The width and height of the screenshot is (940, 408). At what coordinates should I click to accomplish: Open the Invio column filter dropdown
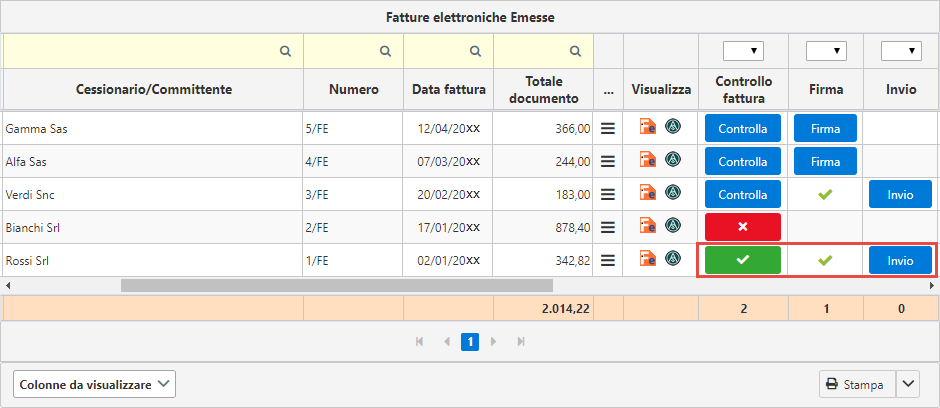coord(901,51)
